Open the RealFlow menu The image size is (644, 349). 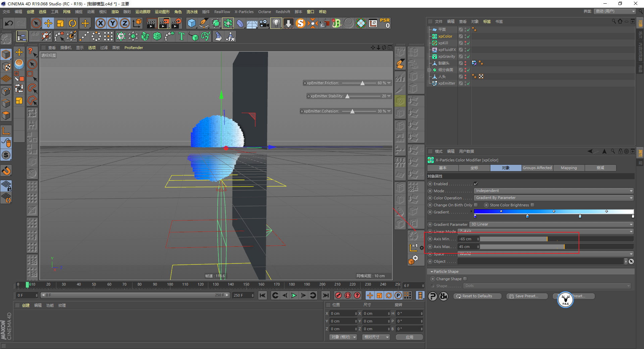click(222, 12)
